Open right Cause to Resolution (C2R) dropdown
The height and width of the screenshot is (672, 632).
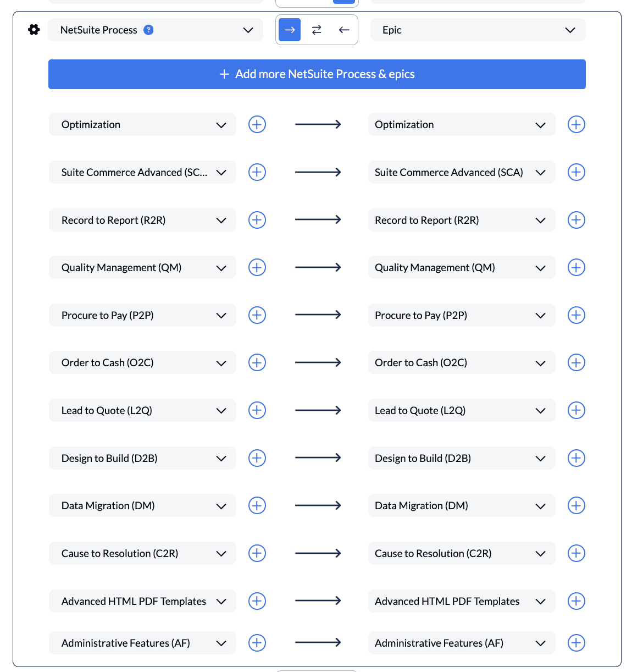click(462, 553)
